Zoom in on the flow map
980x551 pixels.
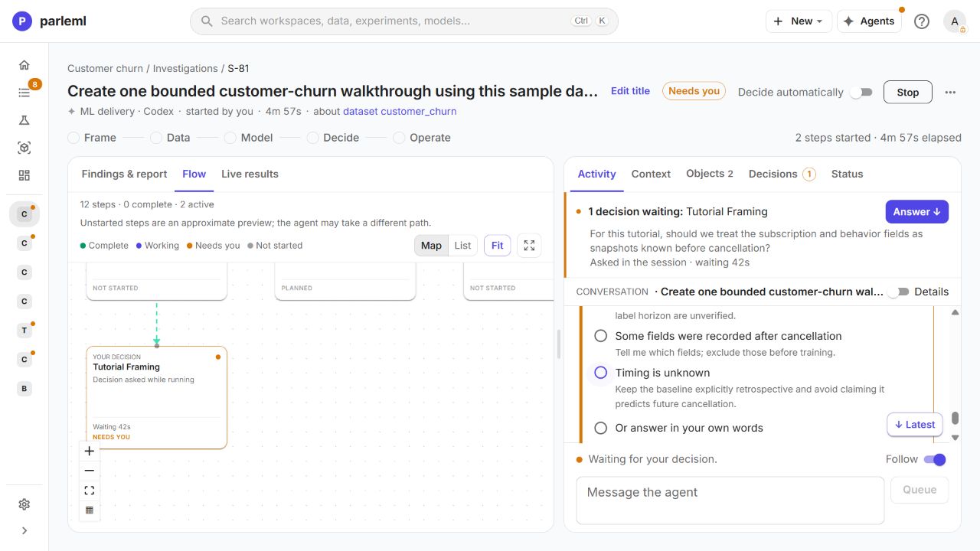tap(90, 451)
